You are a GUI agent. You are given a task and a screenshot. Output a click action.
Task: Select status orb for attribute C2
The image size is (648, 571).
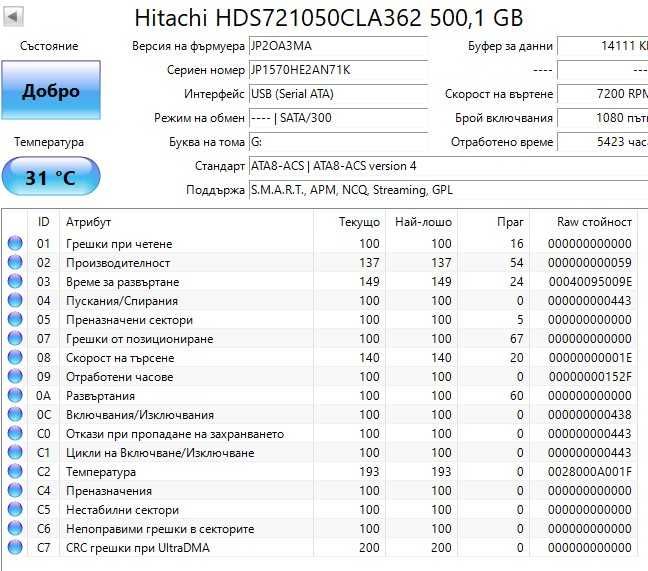15,471
